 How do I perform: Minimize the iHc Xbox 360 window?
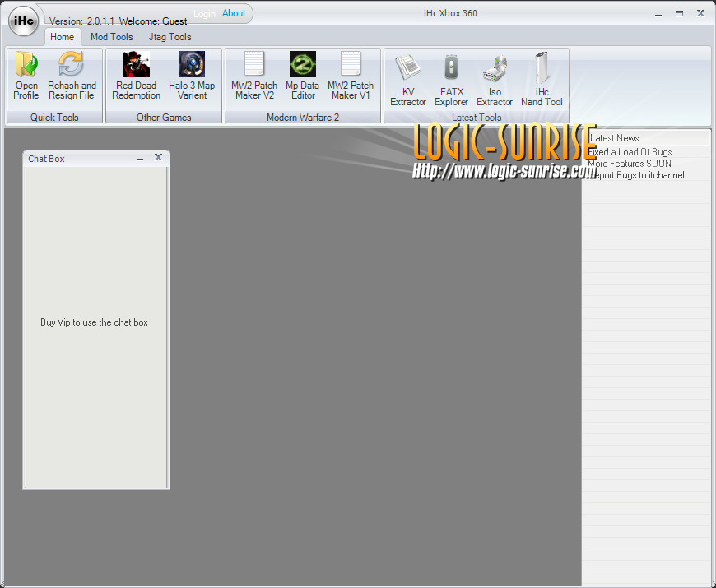(658, 14)
